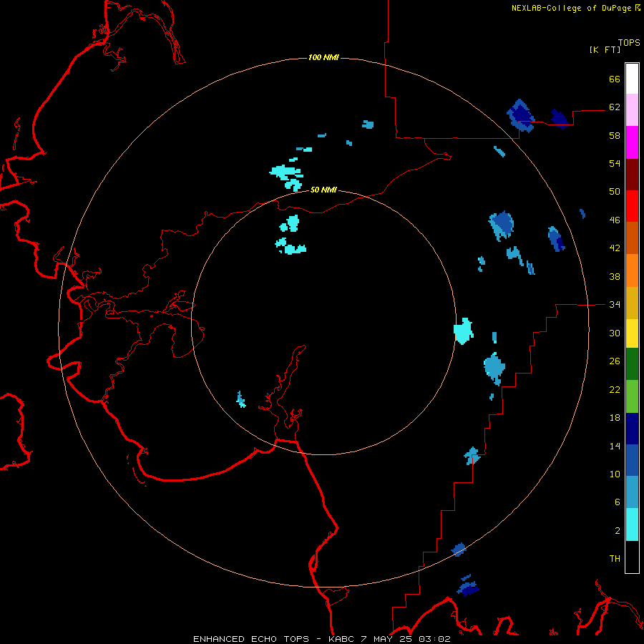Click the "30" scale value

615,333
